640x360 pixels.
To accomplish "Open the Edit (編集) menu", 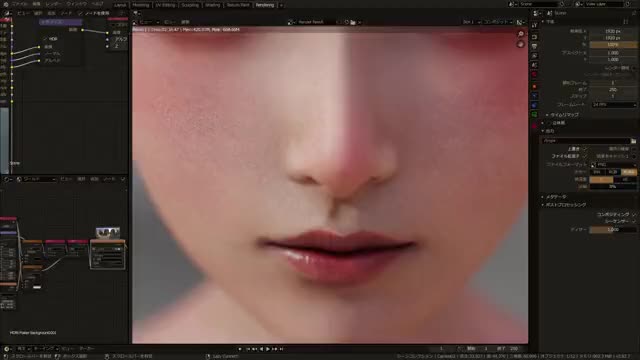I will [37, 4].
